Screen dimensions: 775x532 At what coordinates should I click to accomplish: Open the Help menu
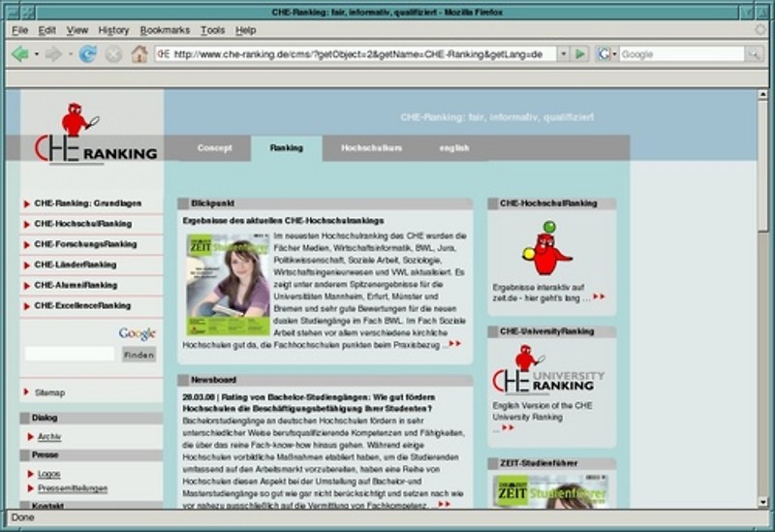coord(246,30)
